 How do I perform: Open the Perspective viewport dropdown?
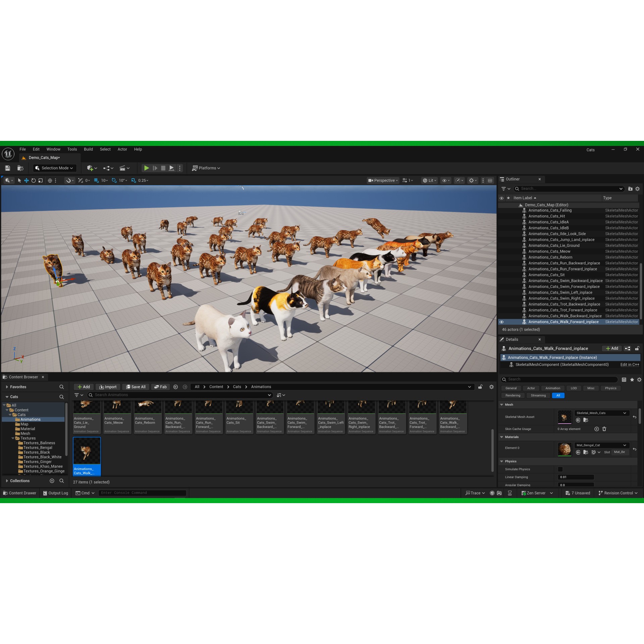(x=383, y=180)
